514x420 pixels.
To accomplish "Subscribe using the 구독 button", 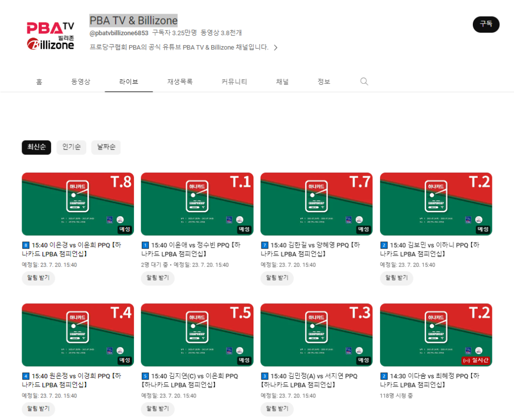I will (486, 24).
